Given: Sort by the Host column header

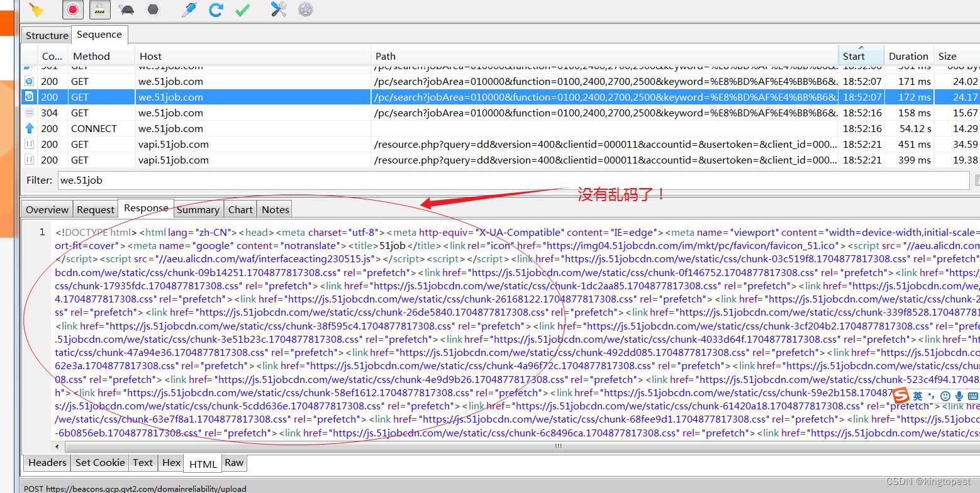Looking at the screenshot, I should (253, 56).
